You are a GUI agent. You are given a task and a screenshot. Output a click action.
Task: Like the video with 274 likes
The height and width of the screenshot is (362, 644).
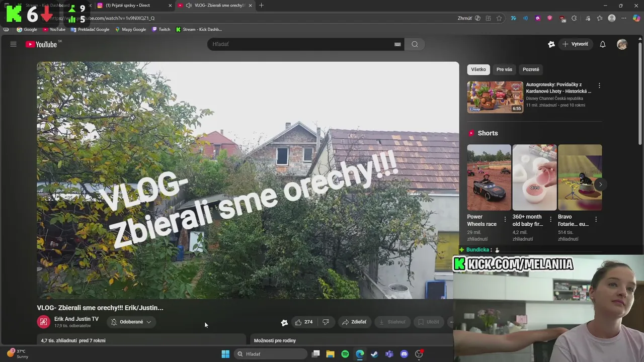coord(303,322)
